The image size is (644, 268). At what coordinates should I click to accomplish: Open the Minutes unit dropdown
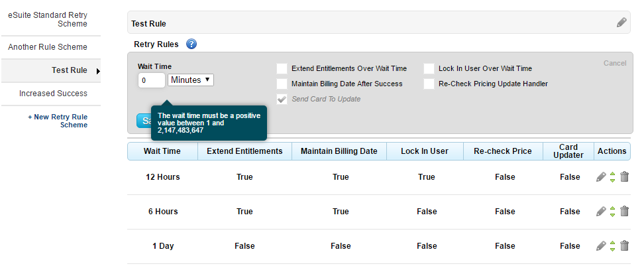coord(191,80)
